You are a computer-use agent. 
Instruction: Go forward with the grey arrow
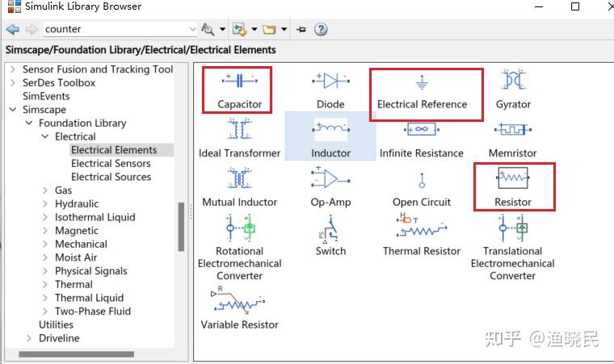click(x=32, y=29)
